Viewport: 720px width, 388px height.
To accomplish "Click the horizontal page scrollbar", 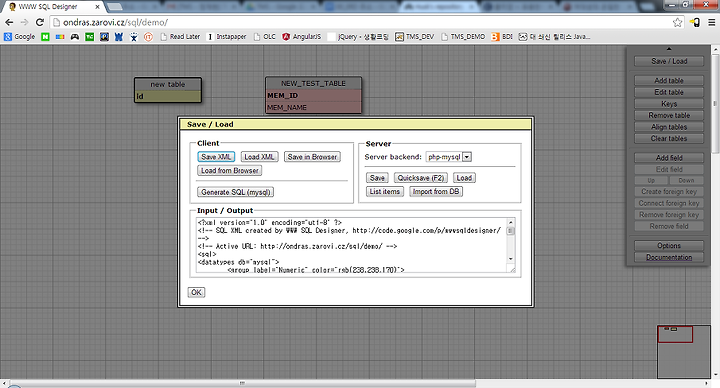I will [x=242, y=383].
